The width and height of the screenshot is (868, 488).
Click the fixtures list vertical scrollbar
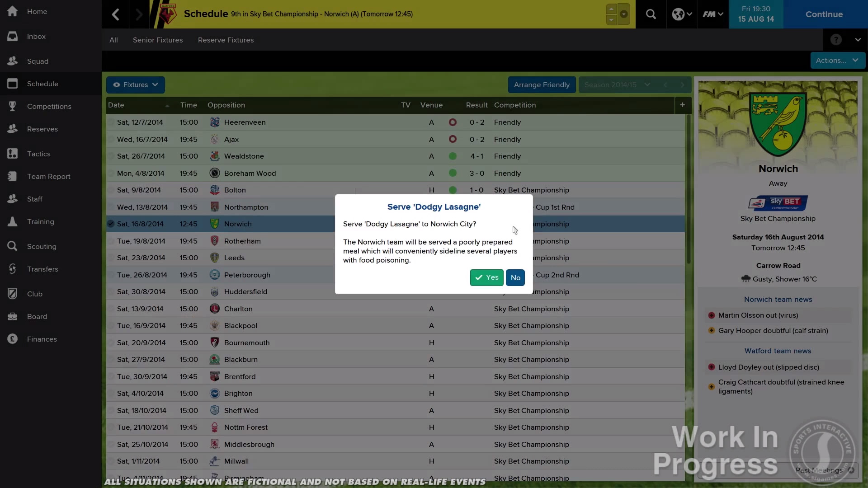click(x=689, y=190)
